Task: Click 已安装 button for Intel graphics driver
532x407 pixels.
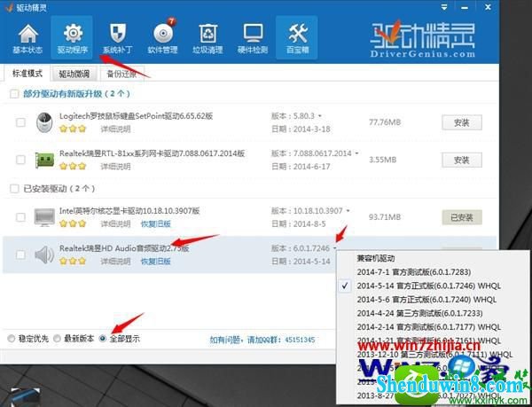Action: tap(462, 217)
